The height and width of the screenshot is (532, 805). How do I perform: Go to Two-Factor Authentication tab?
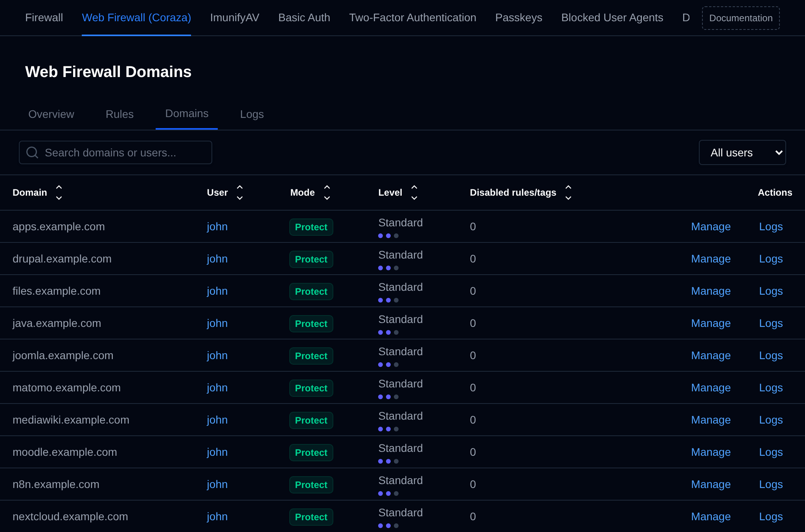click(x=413, y=18)
